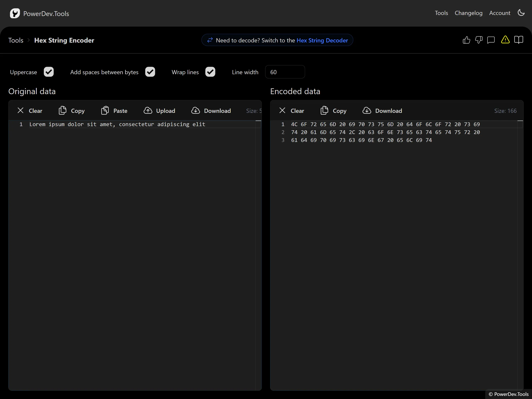
Task: Click the PowerDev.Tools brand name
Action: 46,14
